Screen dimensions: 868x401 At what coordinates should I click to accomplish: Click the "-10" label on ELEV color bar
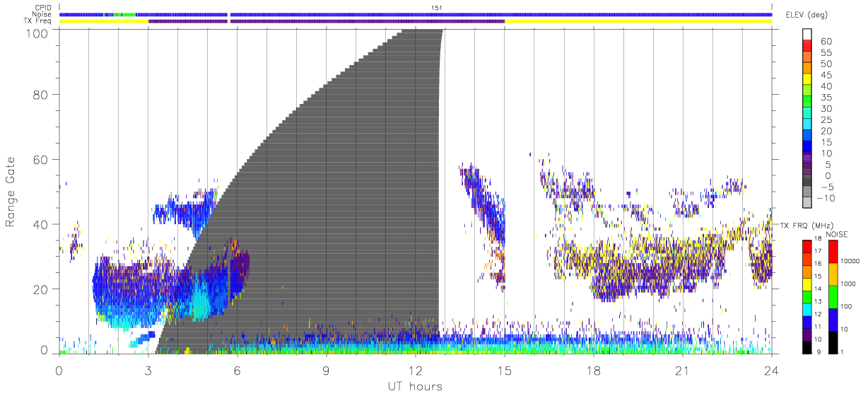827,199
